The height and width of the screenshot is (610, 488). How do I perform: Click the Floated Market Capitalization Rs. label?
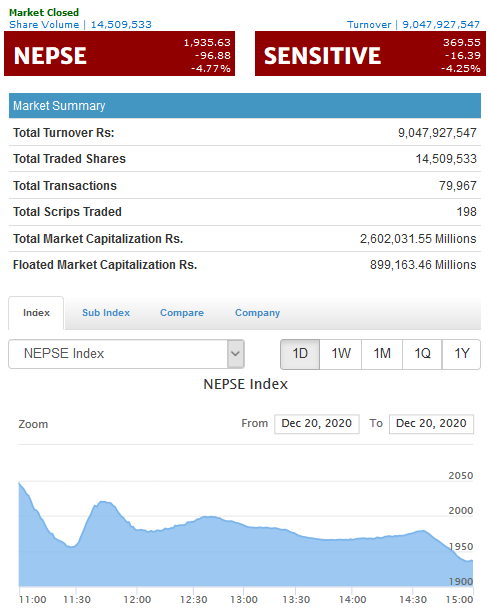pos(105,265)
